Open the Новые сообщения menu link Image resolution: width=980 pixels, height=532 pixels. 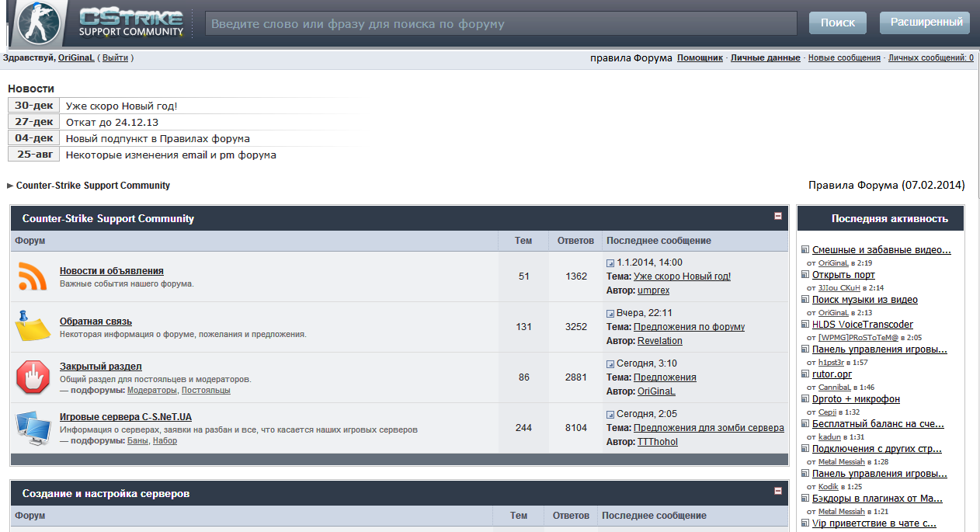coord(844,57)
